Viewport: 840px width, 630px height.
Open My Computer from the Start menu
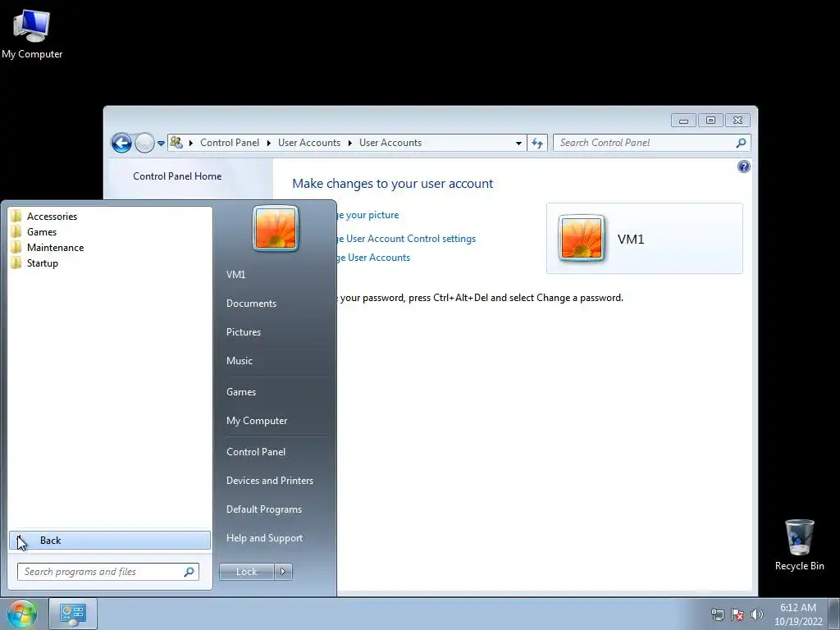tap(257, 421)
